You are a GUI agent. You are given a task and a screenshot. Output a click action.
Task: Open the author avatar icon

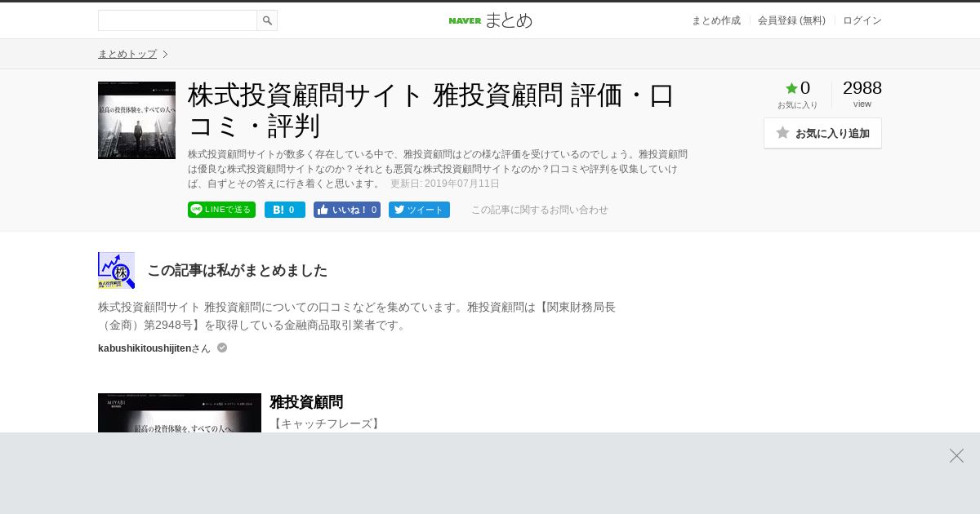click(116, 271)
